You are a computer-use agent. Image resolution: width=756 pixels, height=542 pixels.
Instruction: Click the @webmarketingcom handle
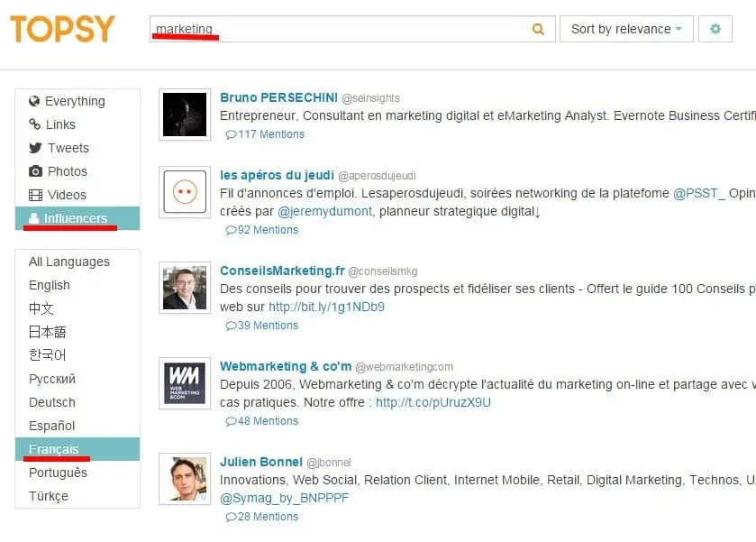(x=404, y=367)
